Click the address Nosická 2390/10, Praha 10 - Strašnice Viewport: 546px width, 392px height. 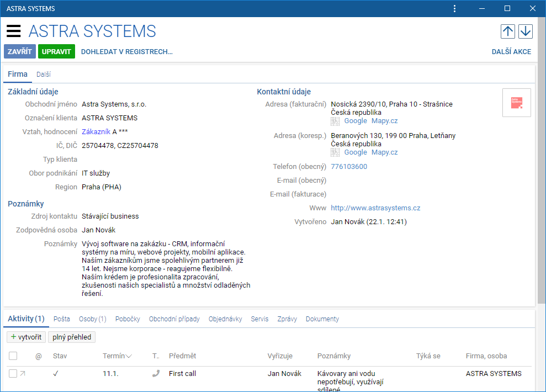point(392,104)
